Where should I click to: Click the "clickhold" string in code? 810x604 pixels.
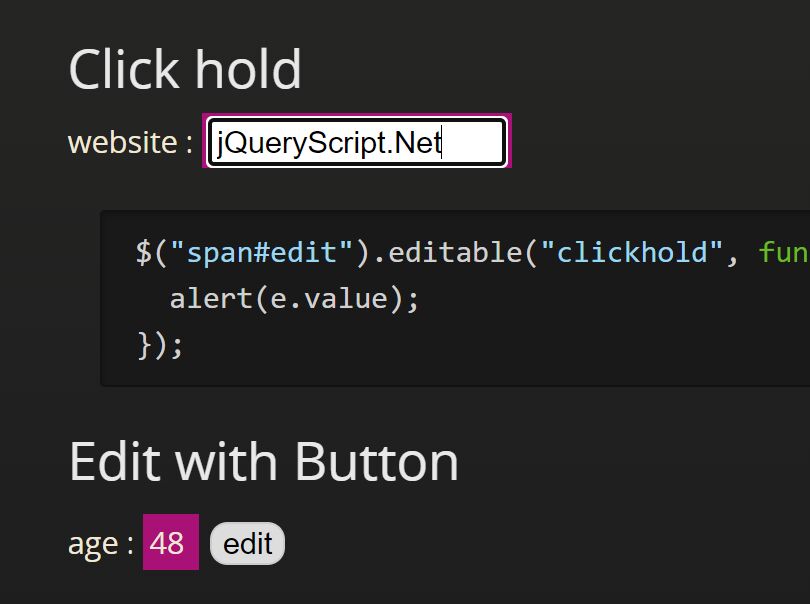(x=631, y=252)
